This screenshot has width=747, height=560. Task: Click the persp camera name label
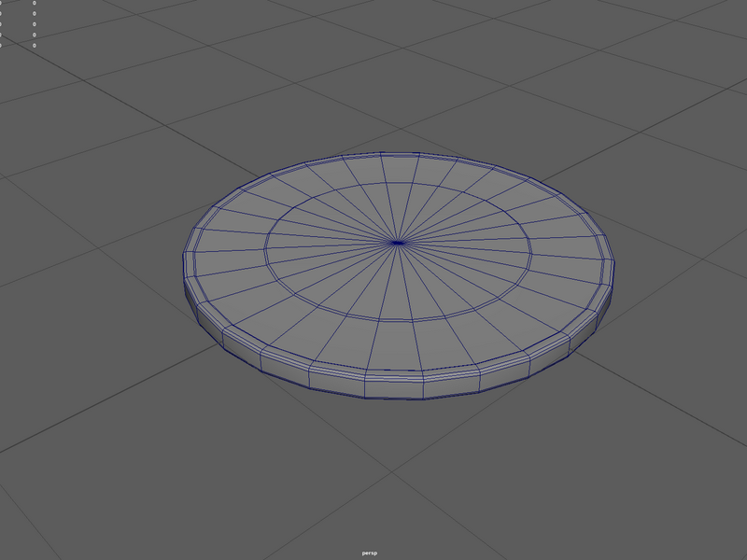coord(369,553)
